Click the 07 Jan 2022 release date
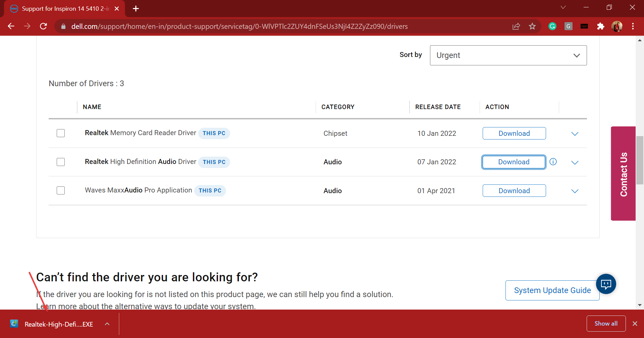Image resolution: width=644 pixels, height=338 pixels. tap(437, 162)
